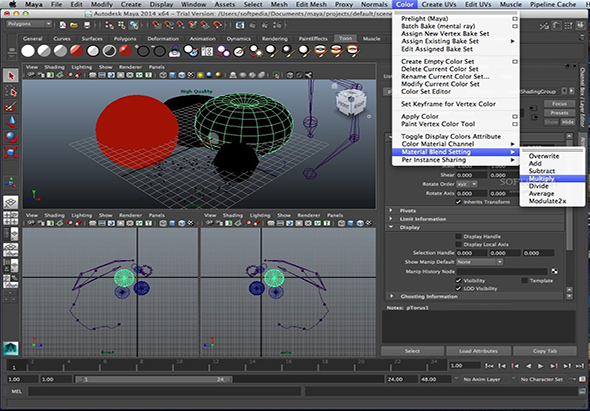Open options box for Apply Color
This screenshot has height=411, width=590.
(x=515, y=116)
